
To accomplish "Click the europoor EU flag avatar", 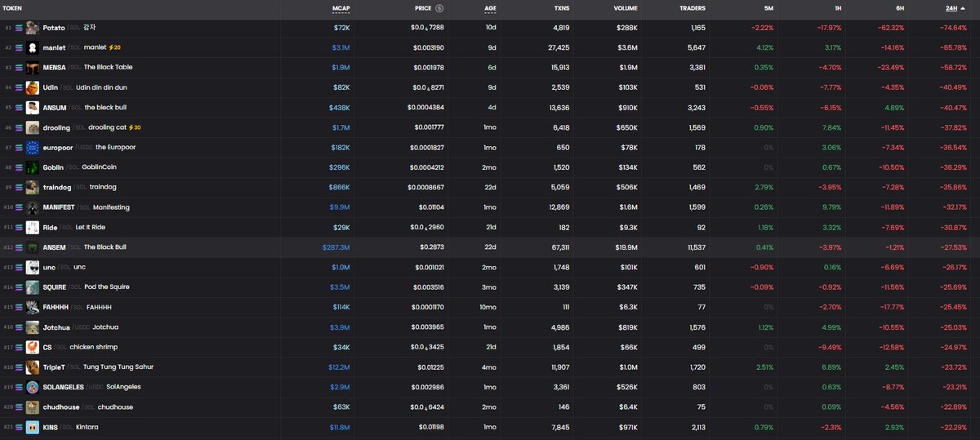I will point(33,148).
